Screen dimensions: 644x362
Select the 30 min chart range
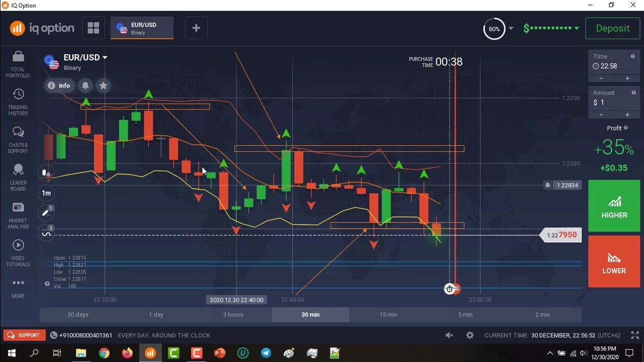(310, 315)
